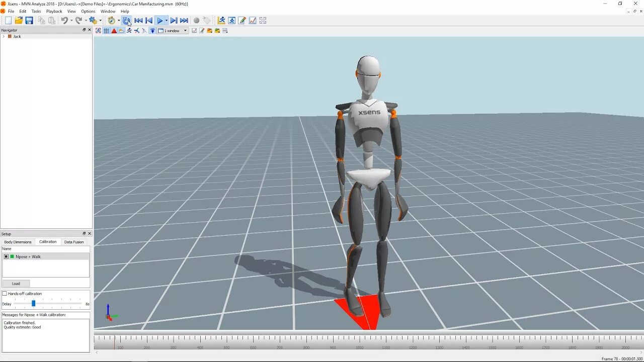Open the Play button dropdown arrow
Screen dimensions: 644x362
[x=167, y=21]
